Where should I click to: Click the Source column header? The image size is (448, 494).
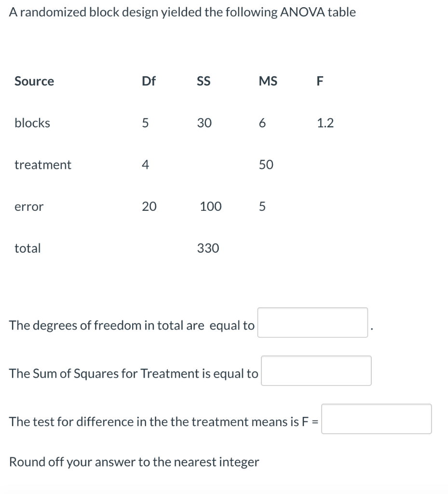[34, 81]
